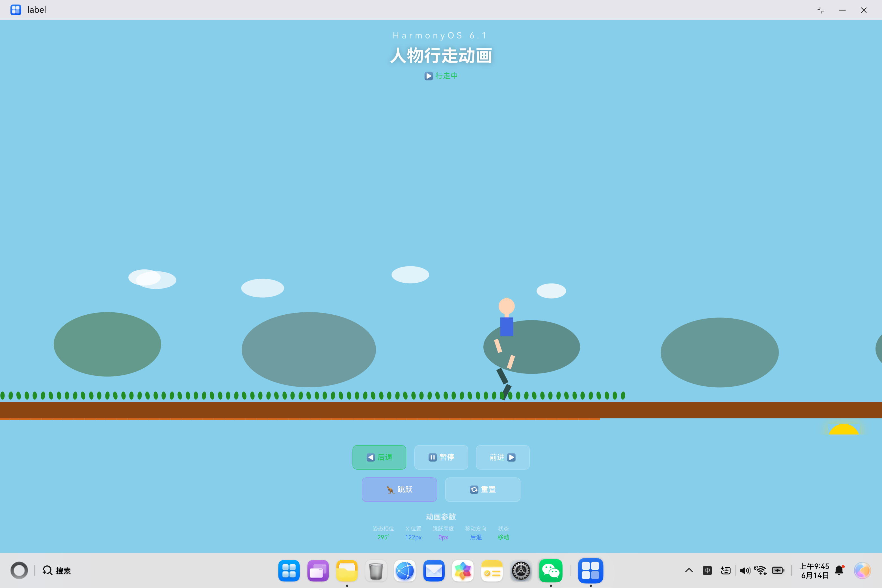Click the walking character figure
Screen dimensions: 882x588
(505, 349)
